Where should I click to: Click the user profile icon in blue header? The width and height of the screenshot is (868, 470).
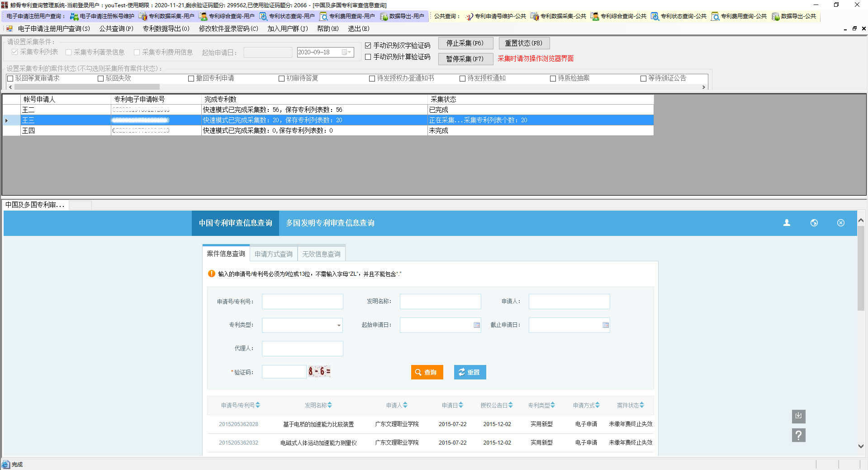[x=787, y=223]
